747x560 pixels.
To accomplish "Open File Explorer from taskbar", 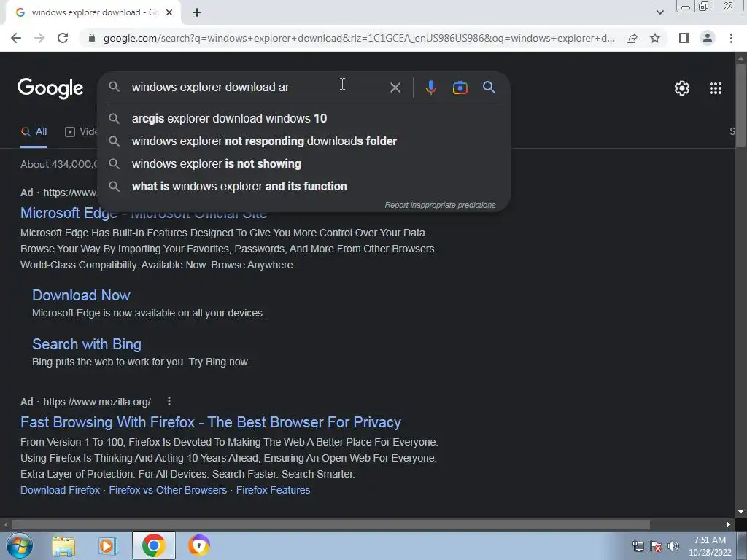I will [x=63, y=545].
